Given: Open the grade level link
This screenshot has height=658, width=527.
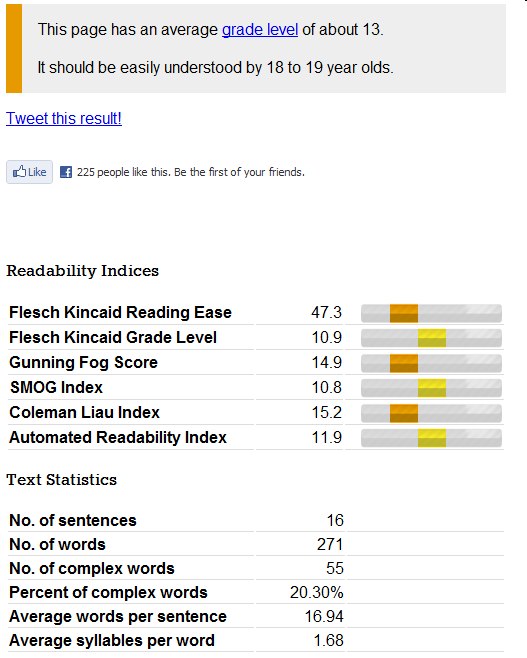Looking at the screenshot, I should (260, 30).
